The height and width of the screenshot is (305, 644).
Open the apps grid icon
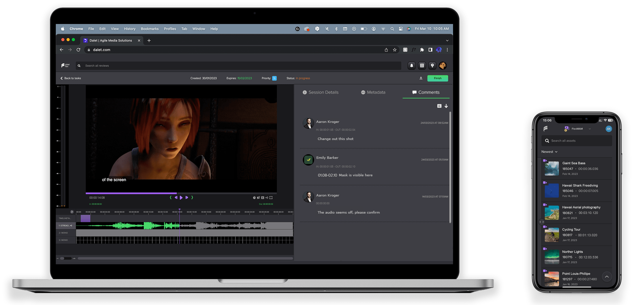pyautogui.click(x=422, y=66)
